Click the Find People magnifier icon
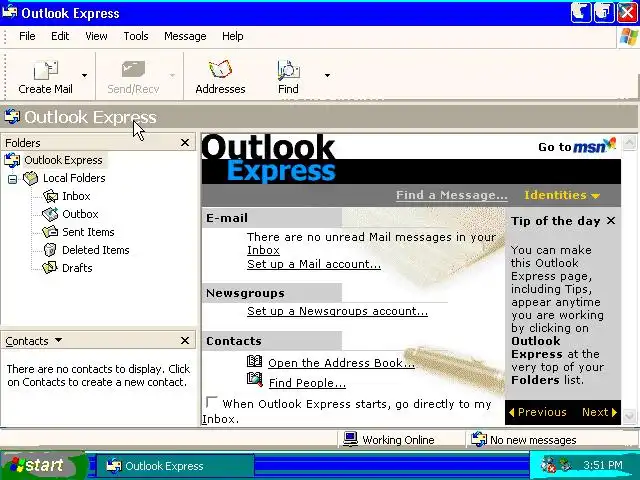Image resolution: width=640 pixels, height=480 pixels. (x=254, y=380)
